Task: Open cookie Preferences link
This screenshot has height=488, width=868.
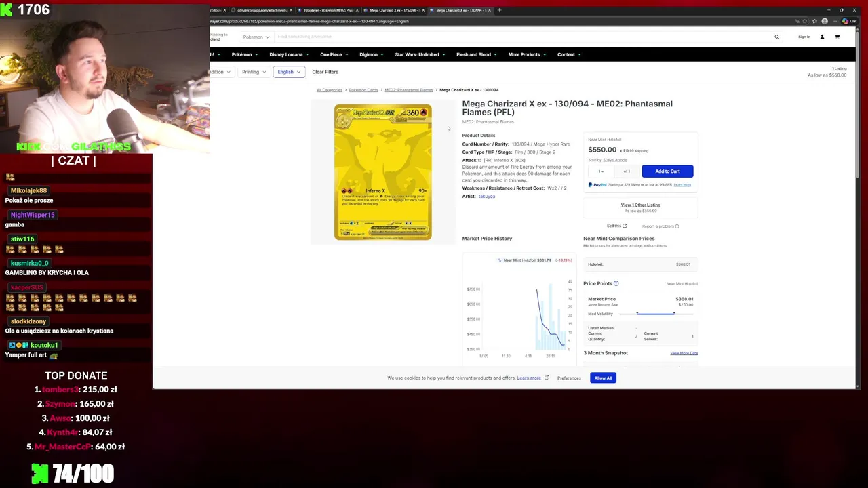Action: click(x=569, y=378)
